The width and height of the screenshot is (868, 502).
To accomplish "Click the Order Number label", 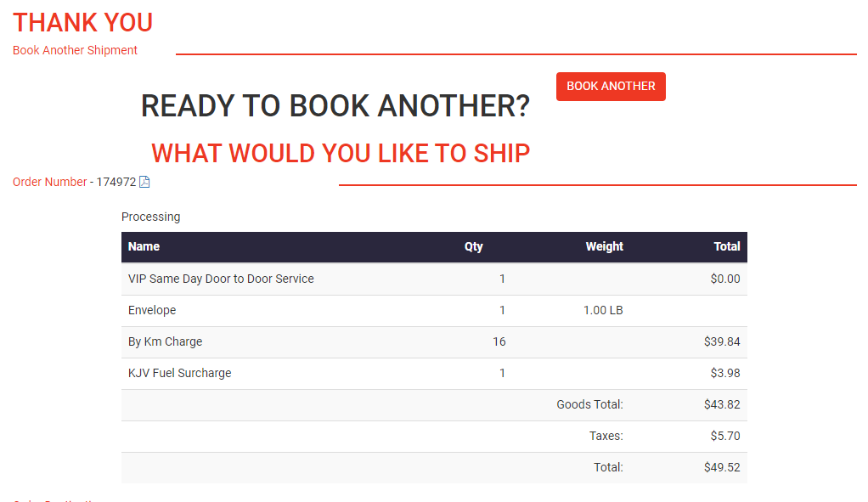I will click(x=49, y=182).
